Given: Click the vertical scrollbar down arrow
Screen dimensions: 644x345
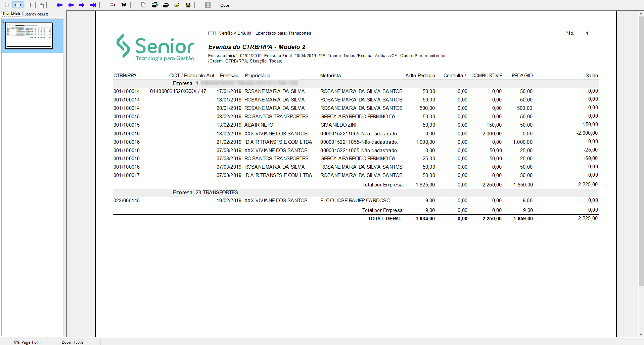Looking at the screenshot, I should pyautogui.click(x=641, y=334).
